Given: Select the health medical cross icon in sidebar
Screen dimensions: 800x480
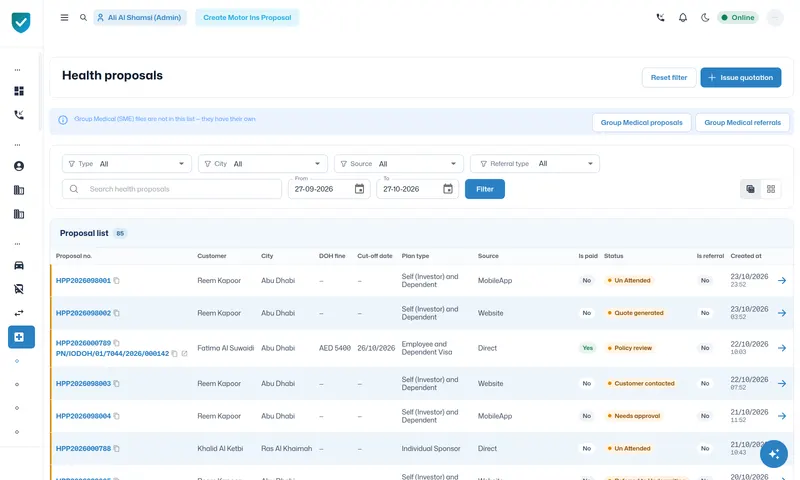Looking at the screenshot, I should point(21,337).
